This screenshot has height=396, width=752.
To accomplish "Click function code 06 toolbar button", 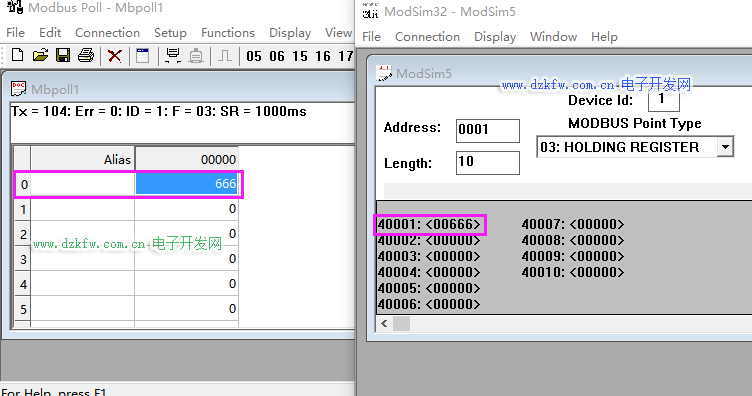I will click(x=277, y=57).
